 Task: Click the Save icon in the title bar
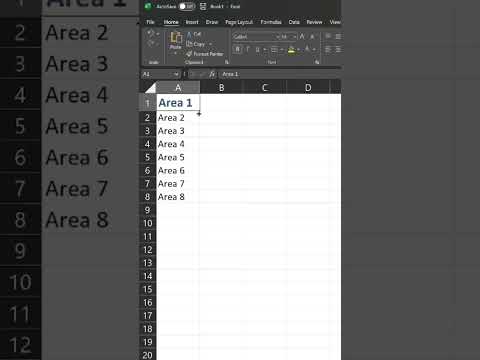[203, 6]
